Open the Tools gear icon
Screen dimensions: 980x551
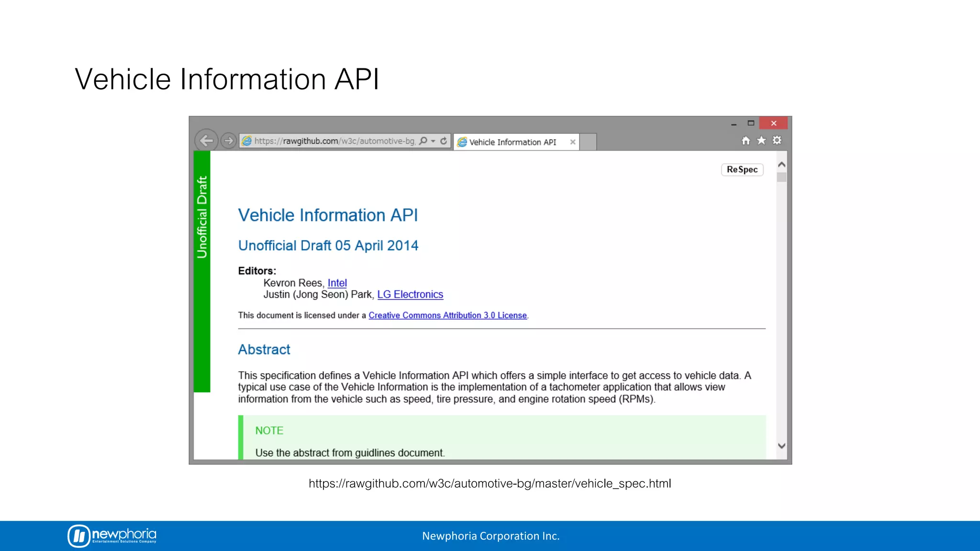(777, 141)
